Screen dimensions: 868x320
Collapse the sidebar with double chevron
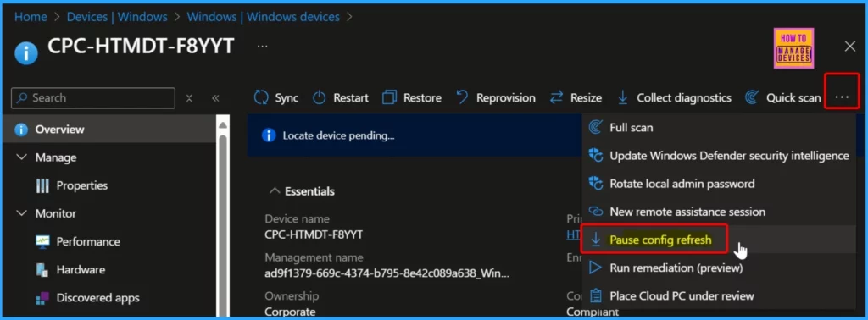click(x=216, y=98)
